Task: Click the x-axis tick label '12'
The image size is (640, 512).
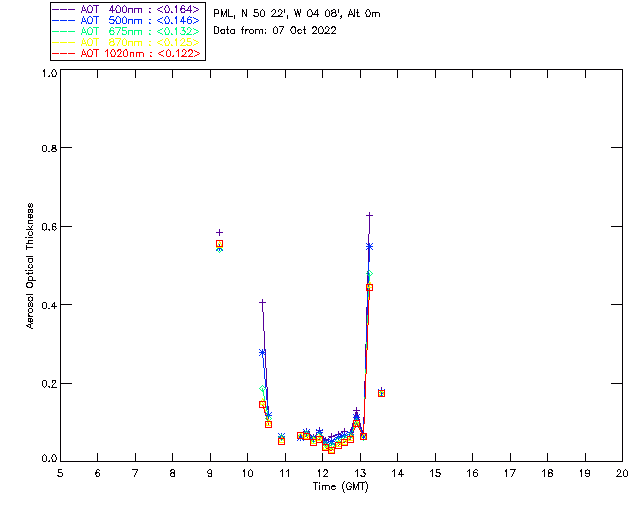Action: point(322,473)
